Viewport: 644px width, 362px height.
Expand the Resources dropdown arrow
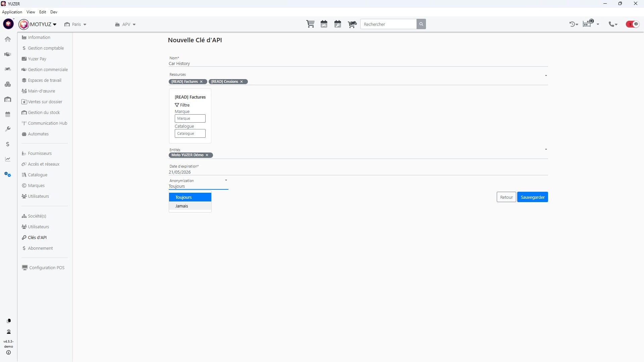(x=546, y=76)
